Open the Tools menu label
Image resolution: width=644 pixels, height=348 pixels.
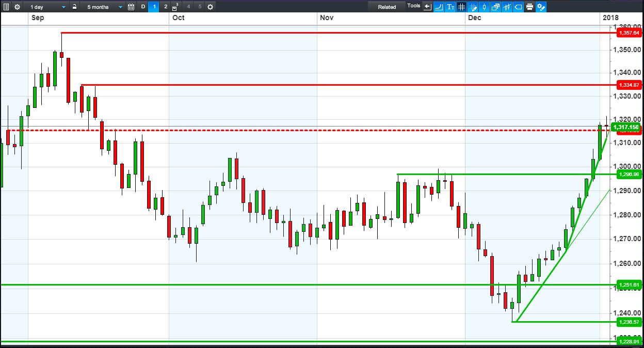point(414,6)
